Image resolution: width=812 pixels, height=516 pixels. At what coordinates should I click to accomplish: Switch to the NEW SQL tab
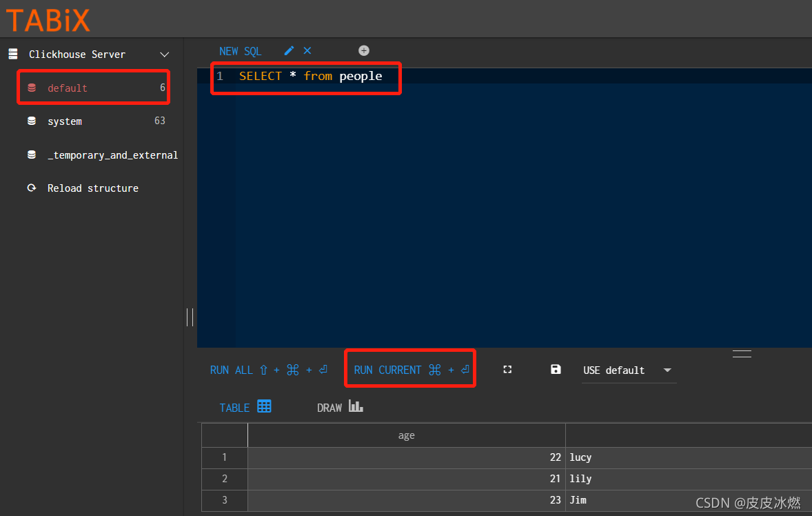tap(241, 51)
